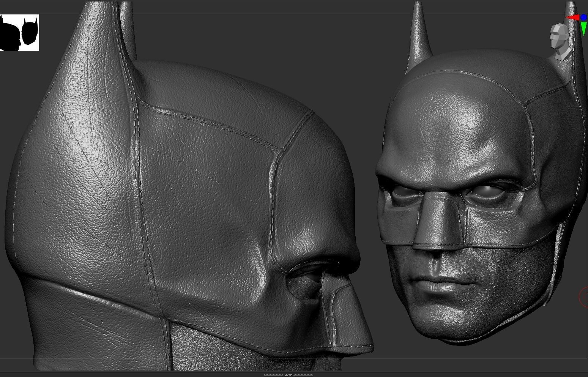
Task: Click the down triangle on bottom divider
Action: (290, 375)
